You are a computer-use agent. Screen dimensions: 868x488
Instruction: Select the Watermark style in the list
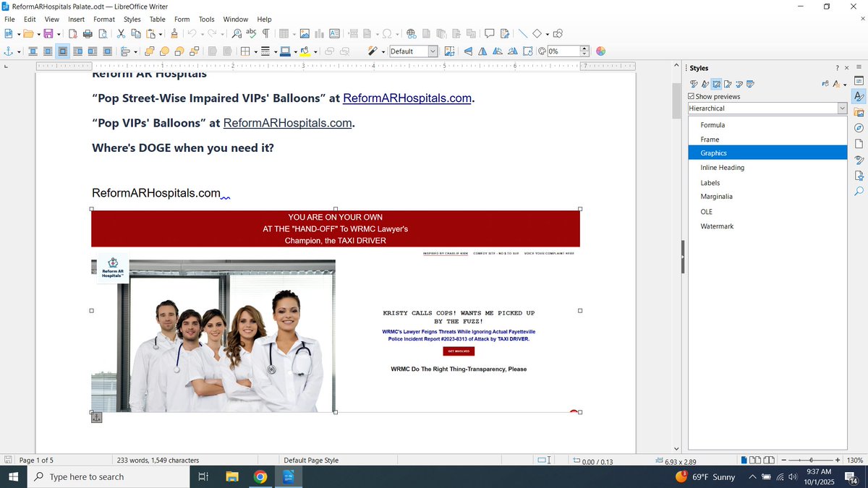point(767,226)
